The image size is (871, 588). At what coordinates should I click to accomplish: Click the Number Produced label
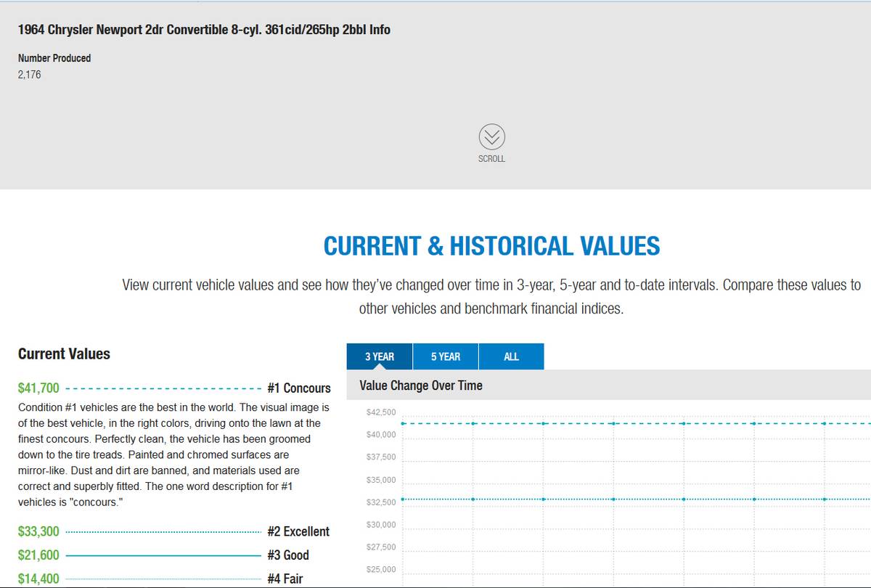coord(54,58)
